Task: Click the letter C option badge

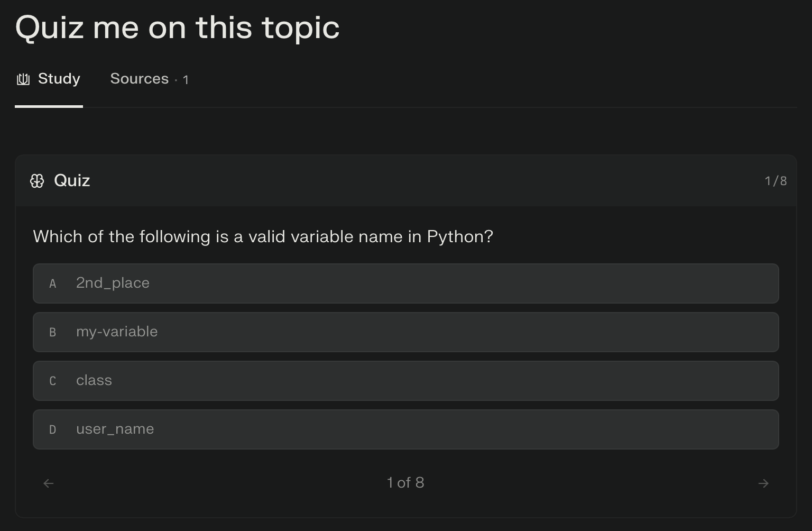Action: [52, 381]
